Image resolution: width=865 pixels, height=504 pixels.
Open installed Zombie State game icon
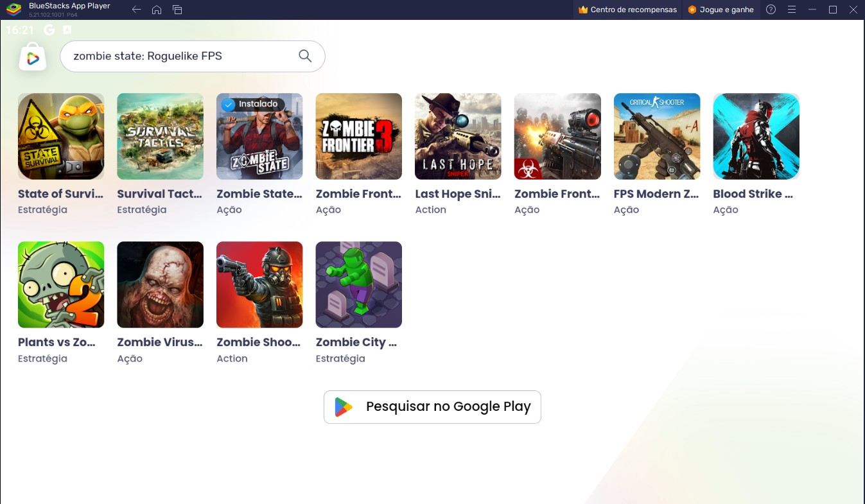coord(259,136)
